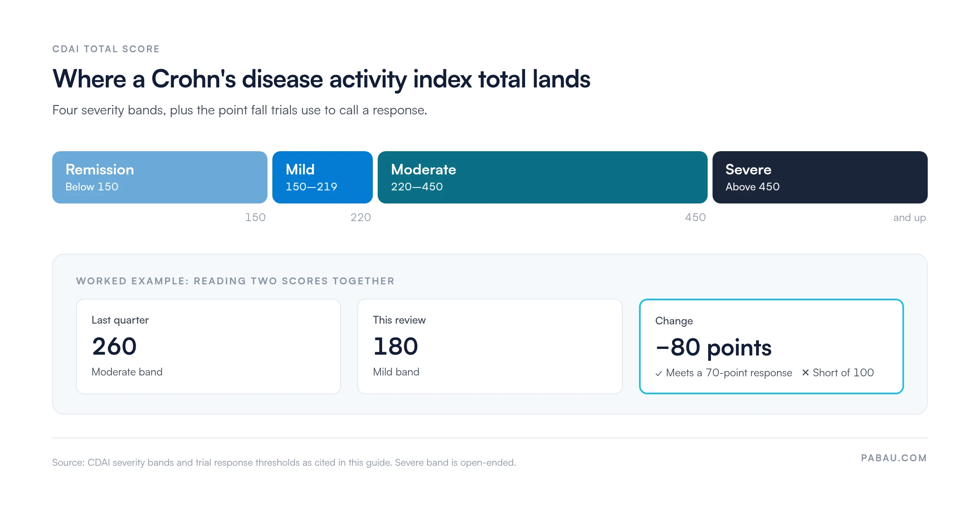Viewport: 980px width, 505px height.
Task: Click the heading "Where a Crohn's disease activity index total lands"
Action: click(321, 79)
